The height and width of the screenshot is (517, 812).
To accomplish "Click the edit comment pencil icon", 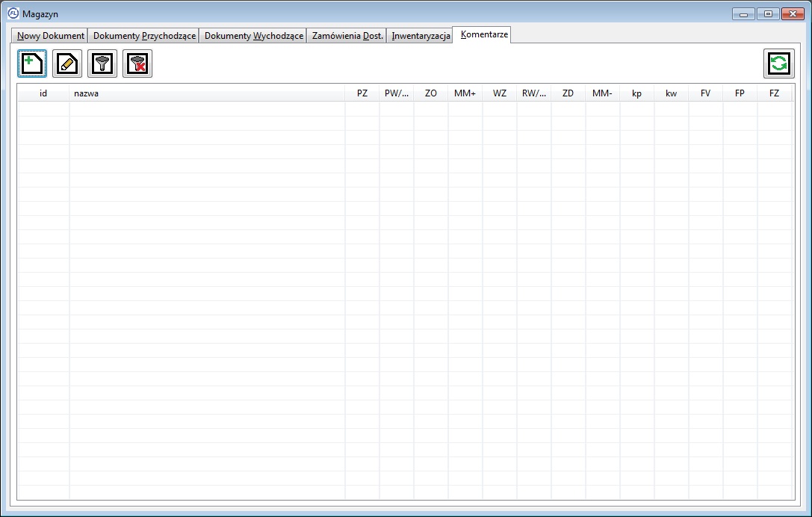I will coord(67,64).
